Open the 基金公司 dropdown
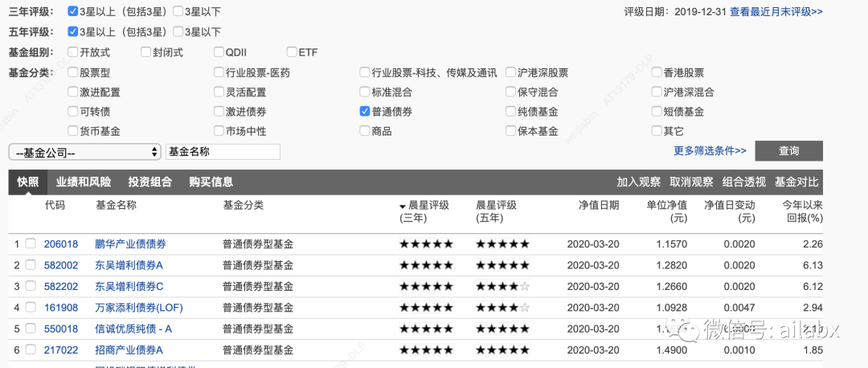 [x=84, y=152]
